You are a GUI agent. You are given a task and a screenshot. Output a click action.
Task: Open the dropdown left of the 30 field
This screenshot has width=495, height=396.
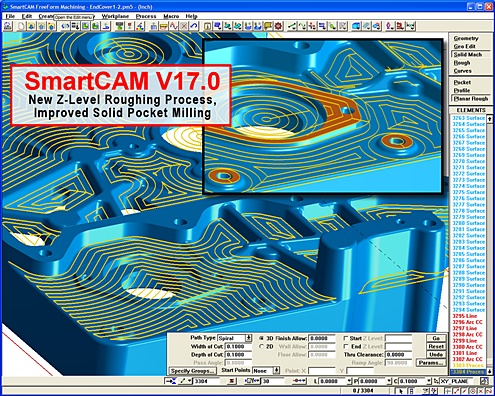252,381
